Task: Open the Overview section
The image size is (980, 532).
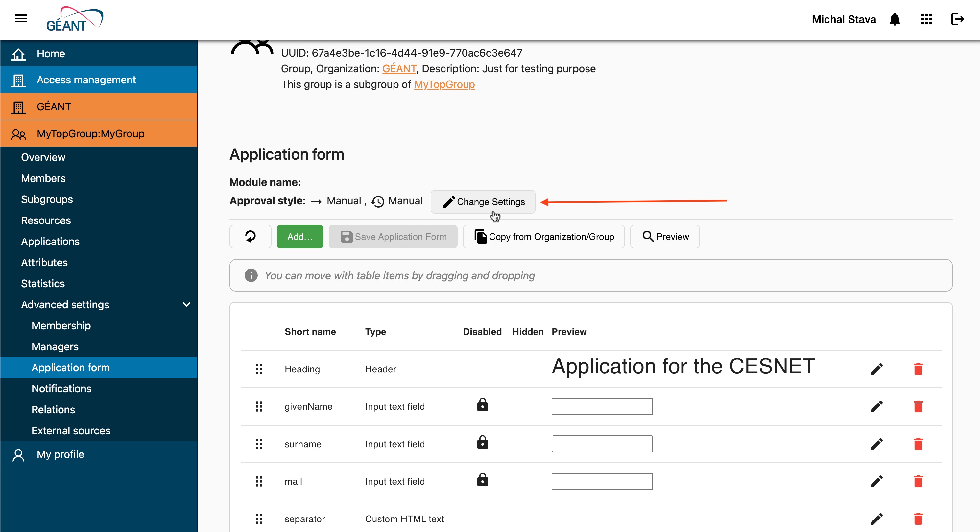Action: point(99,157)
